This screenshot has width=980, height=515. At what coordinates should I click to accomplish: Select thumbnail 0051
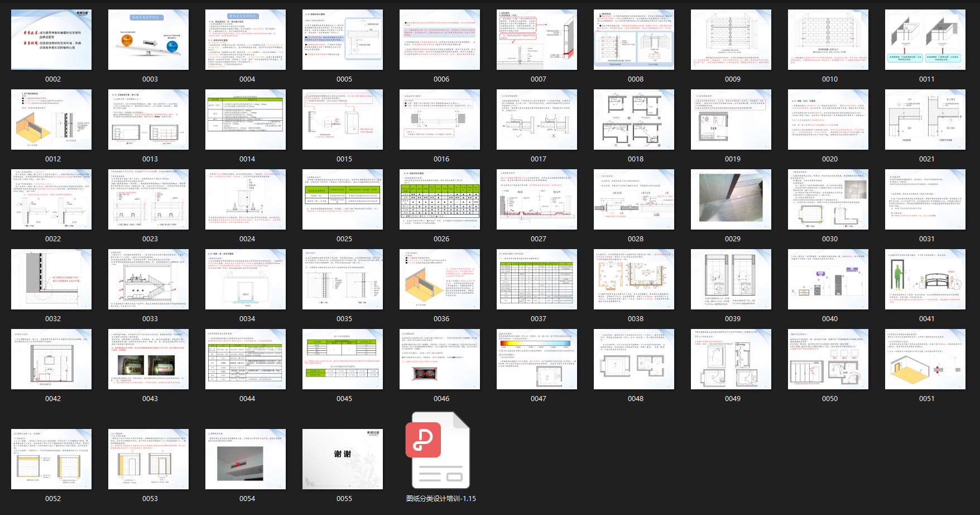coord(925,359)
